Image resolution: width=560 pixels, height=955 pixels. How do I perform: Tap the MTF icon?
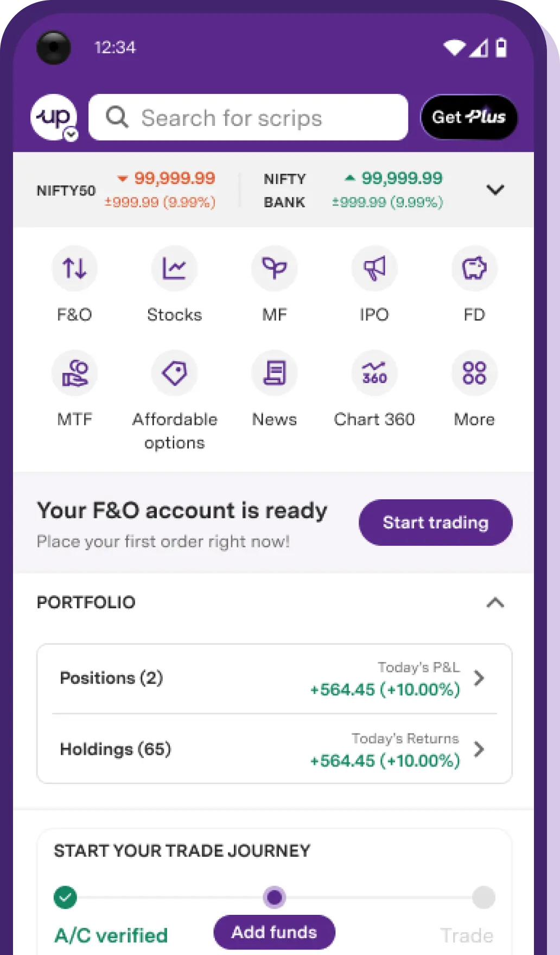[x=74, y=373]
